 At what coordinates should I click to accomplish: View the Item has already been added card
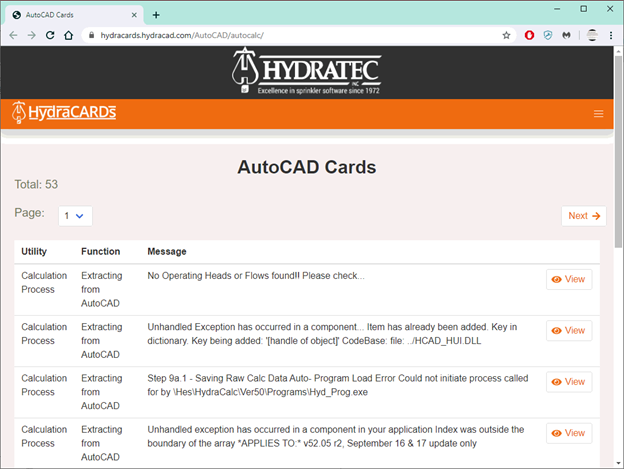(x=569, y=331)
